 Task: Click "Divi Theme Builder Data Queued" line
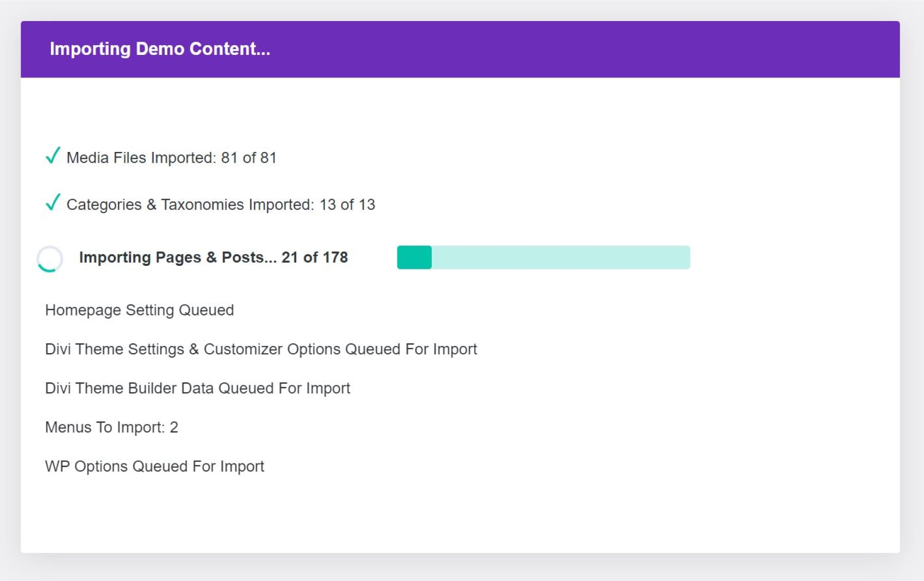(x=198, y=388)
